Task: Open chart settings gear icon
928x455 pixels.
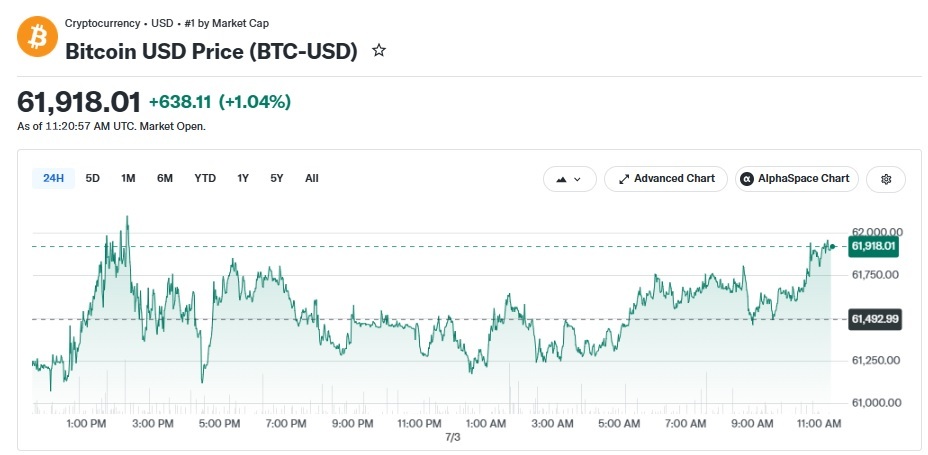Action: 886,179
